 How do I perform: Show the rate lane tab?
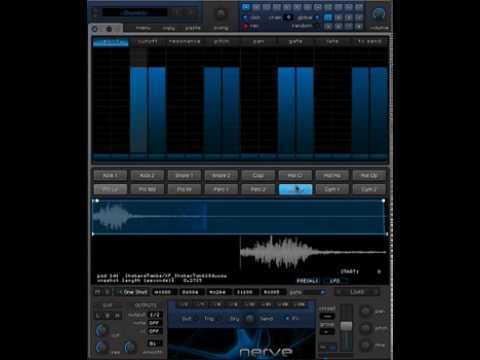[332, 42]
